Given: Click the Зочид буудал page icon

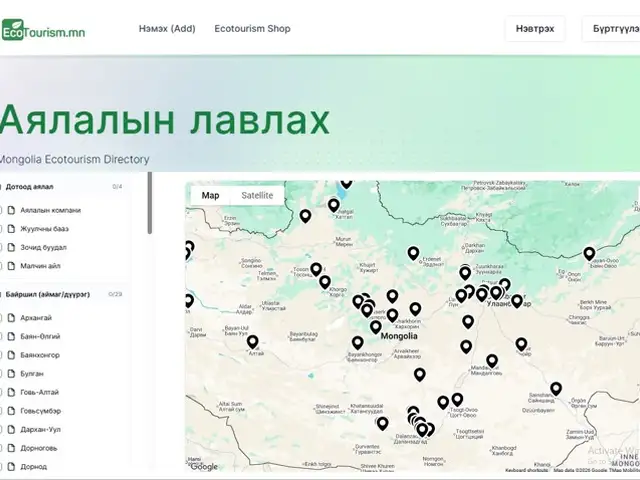Looking at the screenshot, I should pyautogui.click(x=11, y=247).
